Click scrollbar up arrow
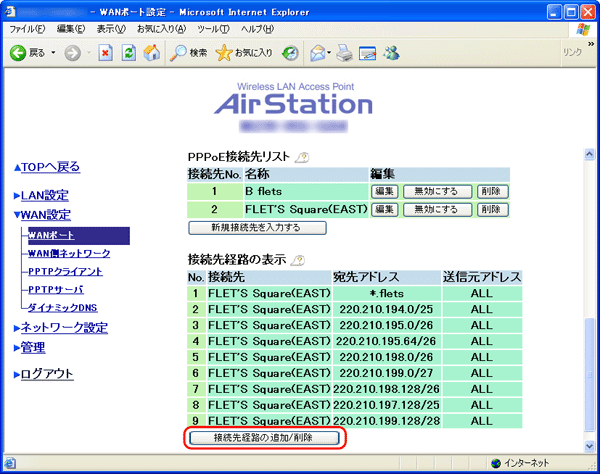 [590, 154]
